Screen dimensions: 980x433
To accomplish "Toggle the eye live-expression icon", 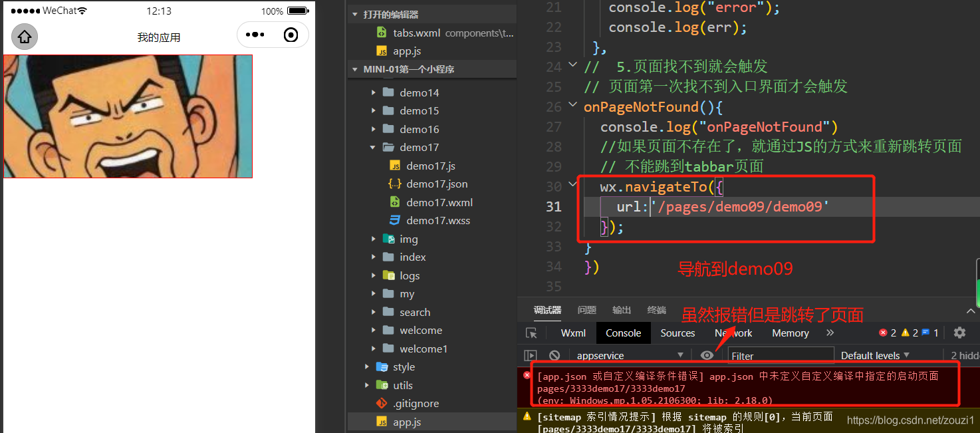I will click(x=707, y=356).
